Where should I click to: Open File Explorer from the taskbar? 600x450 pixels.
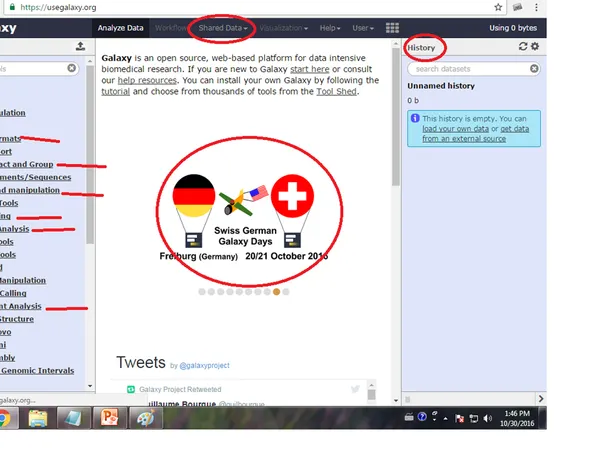point(38,418)
